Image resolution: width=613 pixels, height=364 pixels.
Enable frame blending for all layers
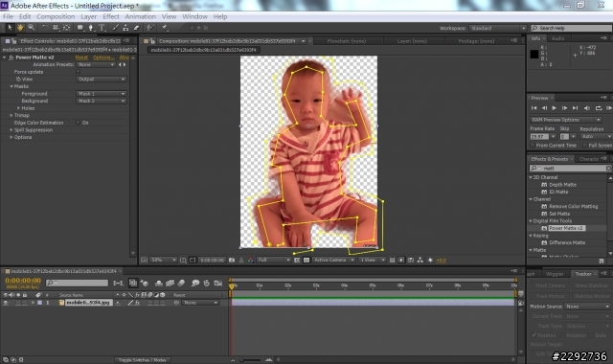(x=170, y=283)
